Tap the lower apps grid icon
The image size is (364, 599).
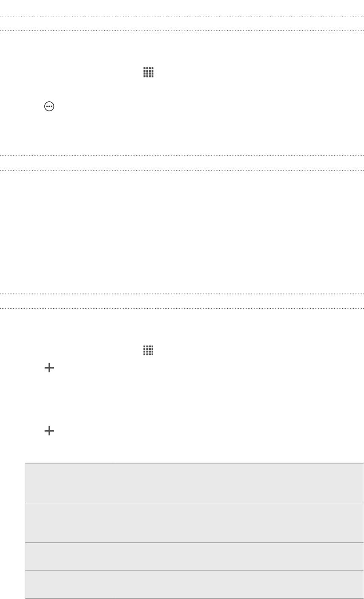[148, 351]
